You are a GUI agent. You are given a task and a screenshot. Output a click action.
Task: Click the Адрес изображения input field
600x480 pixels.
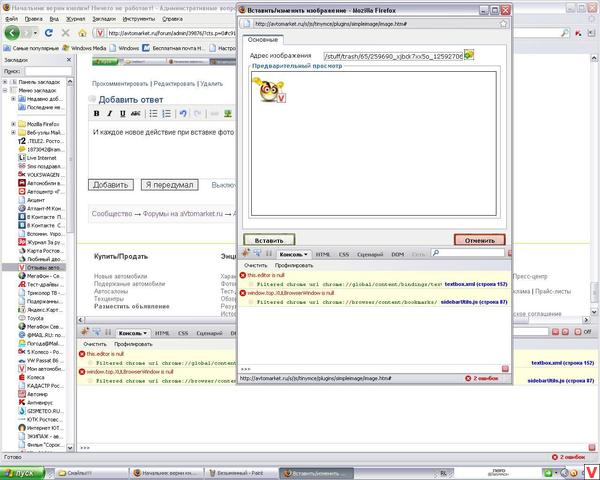(x=393, y=56)
